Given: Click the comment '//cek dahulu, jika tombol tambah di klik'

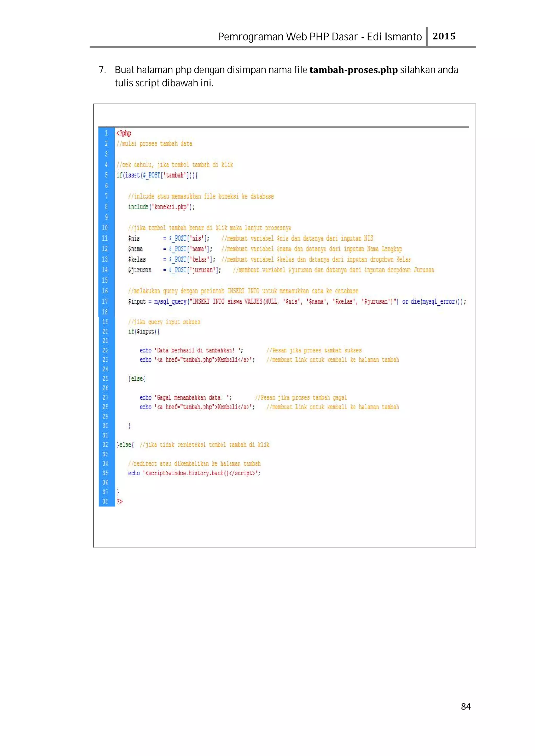Looking at the screenshot, I should [175, 165].
